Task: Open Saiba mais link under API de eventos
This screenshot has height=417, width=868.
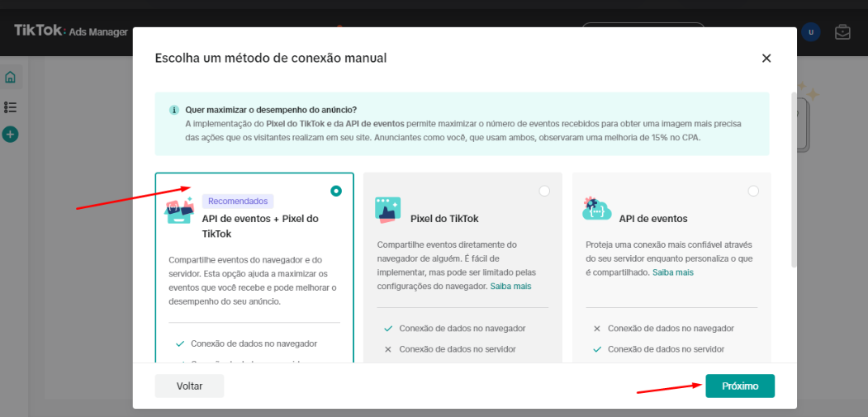Action: (x=672, y=272)
